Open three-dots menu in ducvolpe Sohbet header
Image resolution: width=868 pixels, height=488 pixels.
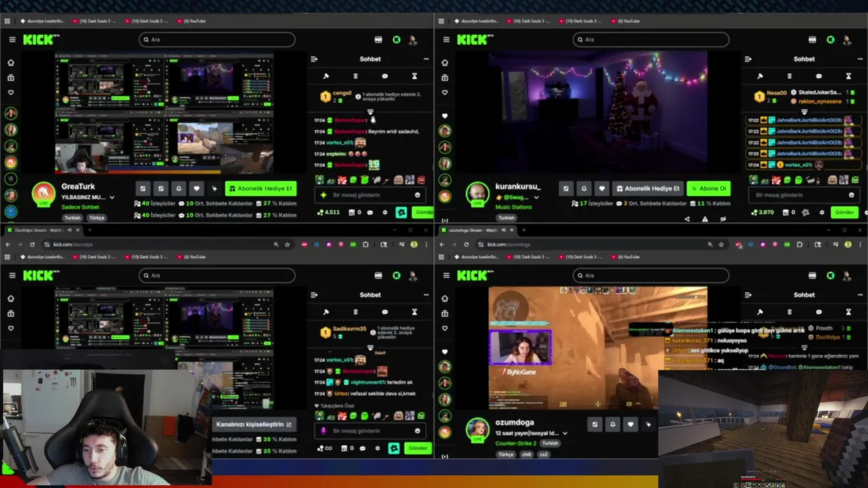coord(426,295)
